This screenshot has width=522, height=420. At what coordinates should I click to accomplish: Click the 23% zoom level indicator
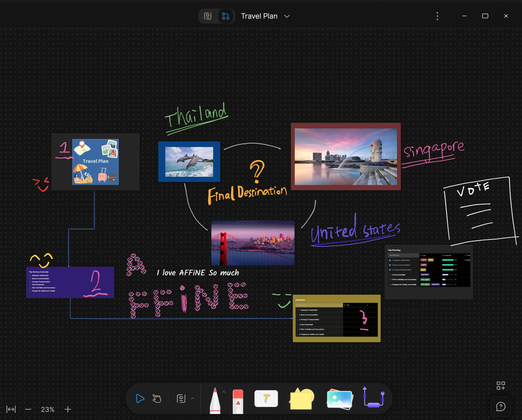[x=48, y=409]
